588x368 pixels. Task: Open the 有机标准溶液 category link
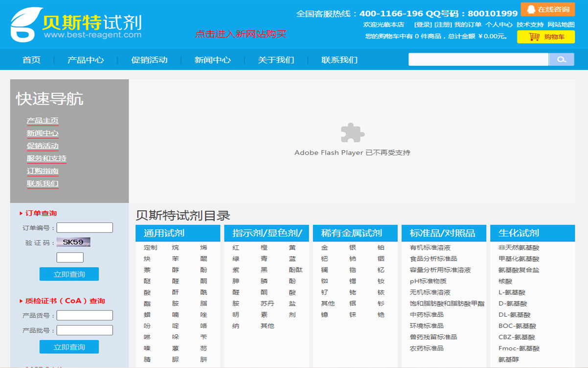tap(430, 248)
